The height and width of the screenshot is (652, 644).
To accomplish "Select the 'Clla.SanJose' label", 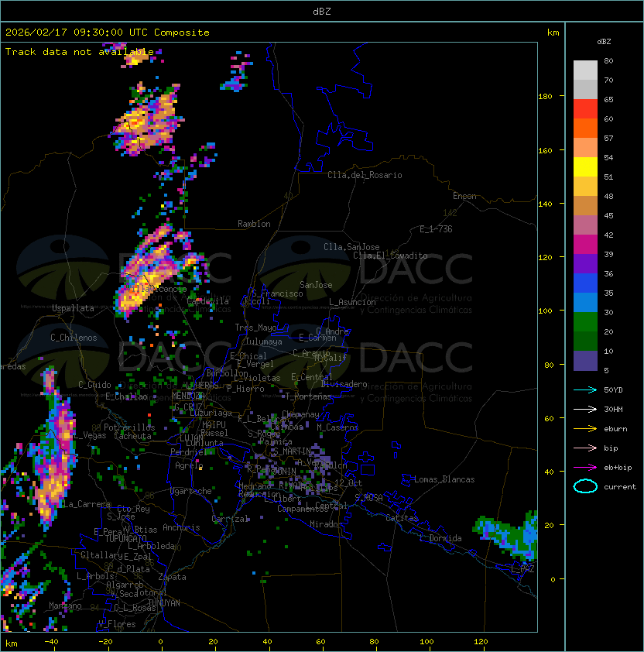I will [351, 247].
